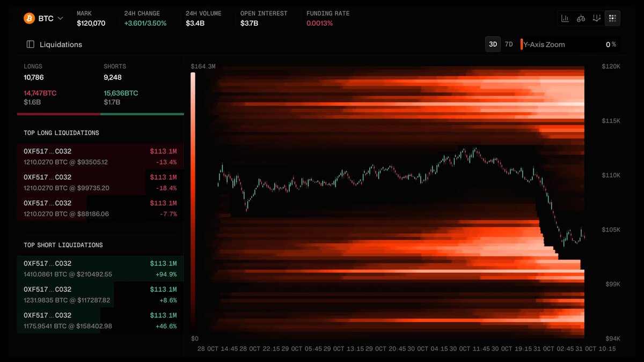The image size is (644, 362).
Task: Open long liquidation at $93505.12
Action: tap(100, 157)
